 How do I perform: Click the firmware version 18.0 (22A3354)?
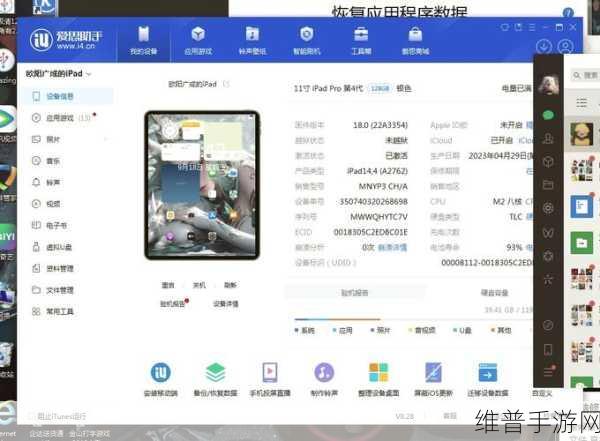coord(380,125)
